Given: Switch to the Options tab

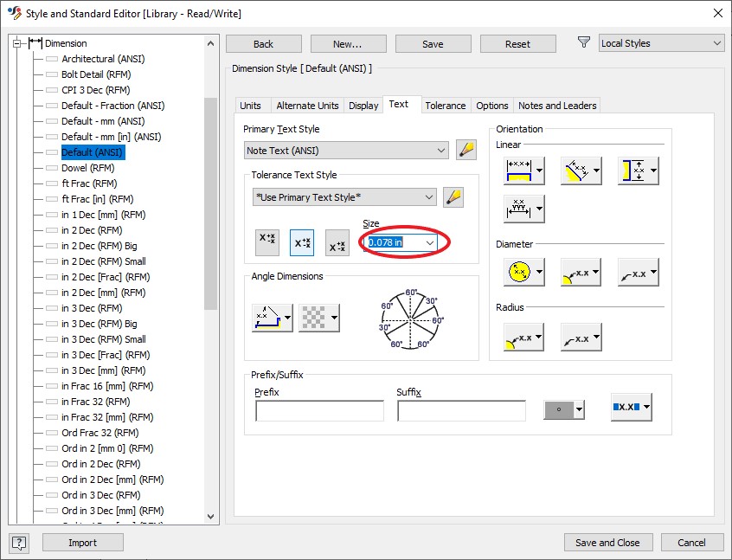Looking at the screenshot, I should point(492,106).
